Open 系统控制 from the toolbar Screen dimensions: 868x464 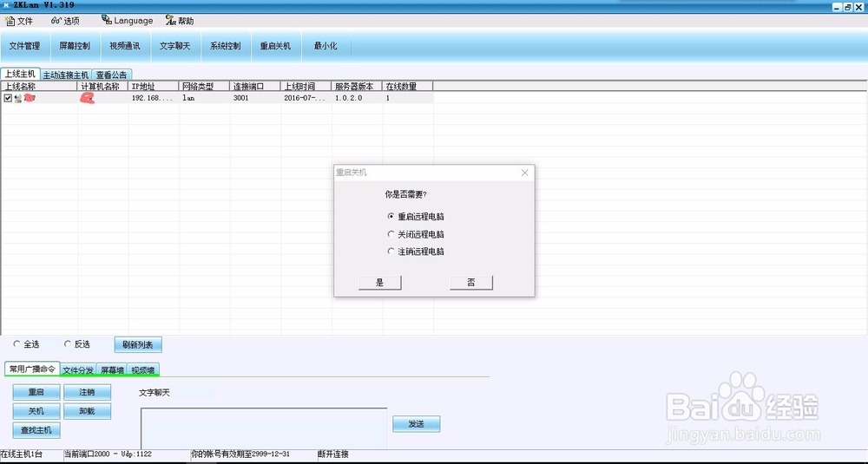(x=226, y=46)
